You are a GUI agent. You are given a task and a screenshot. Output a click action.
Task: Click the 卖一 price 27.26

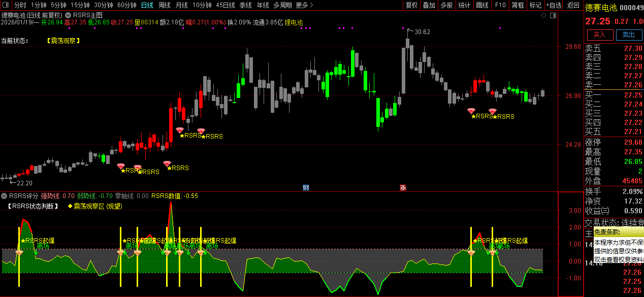(633, 85)
